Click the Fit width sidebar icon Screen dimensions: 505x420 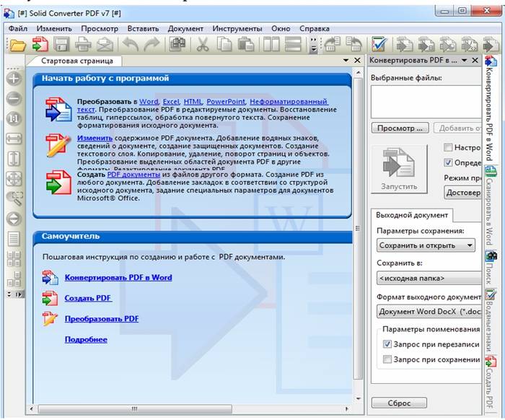pyautogui.click(x=14, y=139)
